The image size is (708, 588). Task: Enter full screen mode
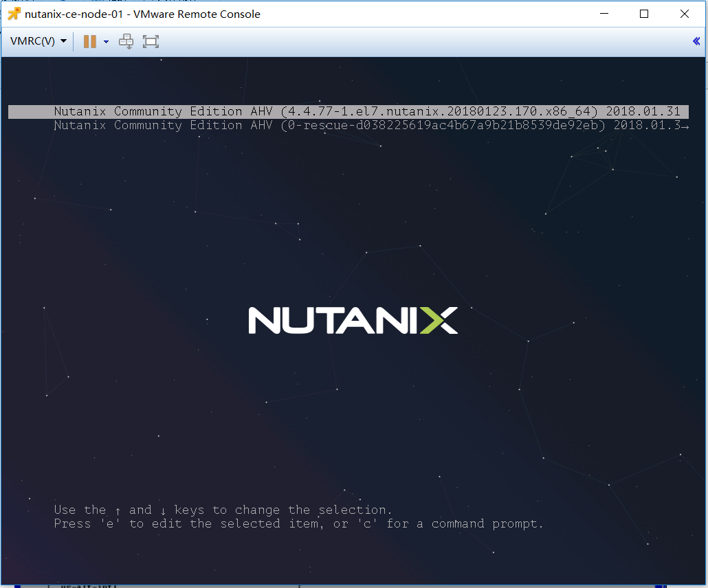[x=151, y=41]
